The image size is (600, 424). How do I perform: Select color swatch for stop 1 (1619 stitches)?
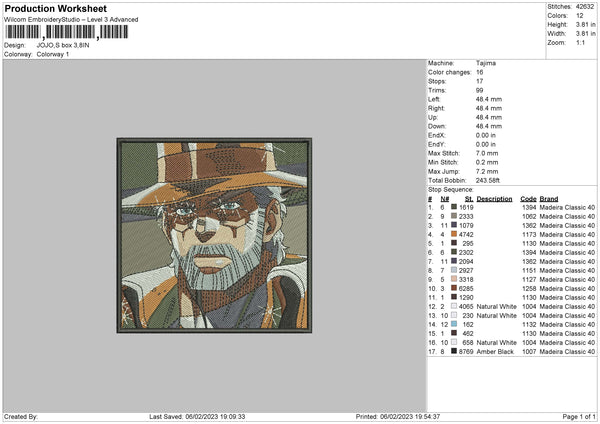coord(454,207)
